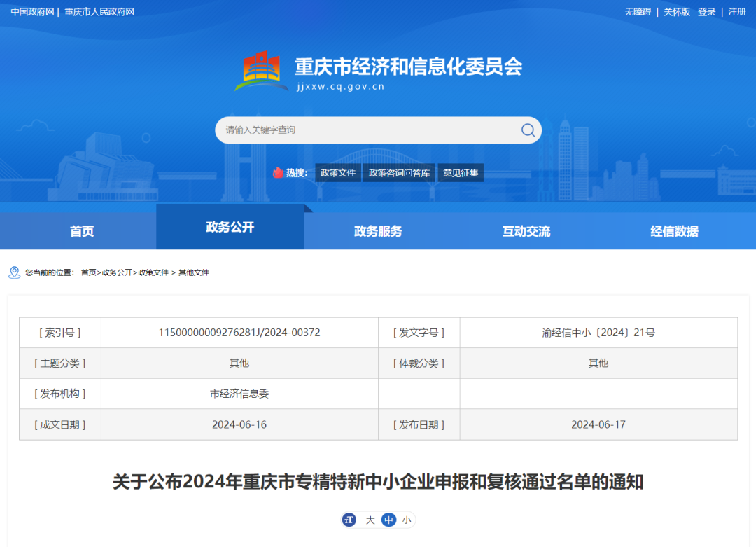Open the 政务服务 navigation tab

(x=378, y=231)
